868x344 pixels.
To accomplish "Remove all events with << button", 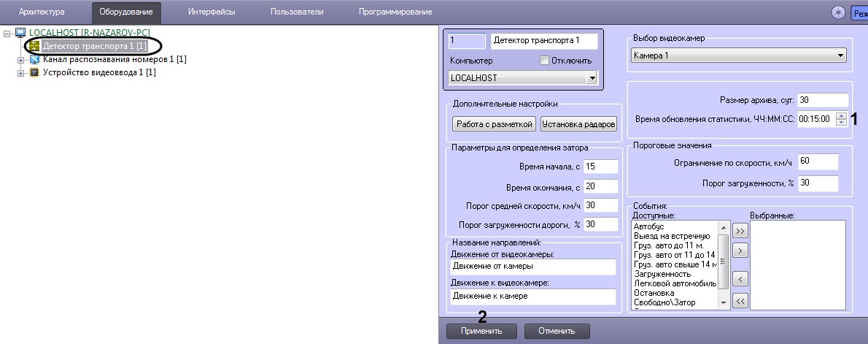I will pyautogui.click(x=740, y=299).
